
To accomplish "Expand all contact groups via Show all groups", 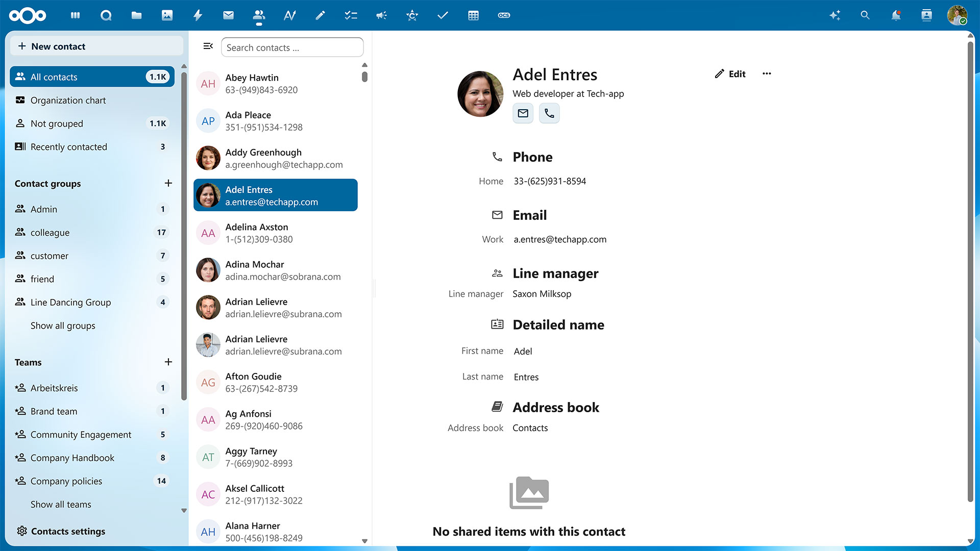I will tap(62, 325).
